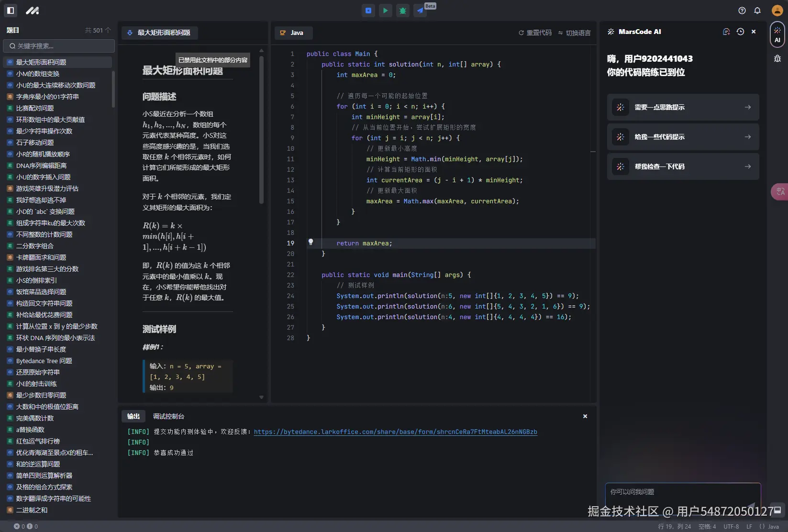The image size is (788, 532).
Task: Select the Java editor tab
Action: tap(293, 33)
